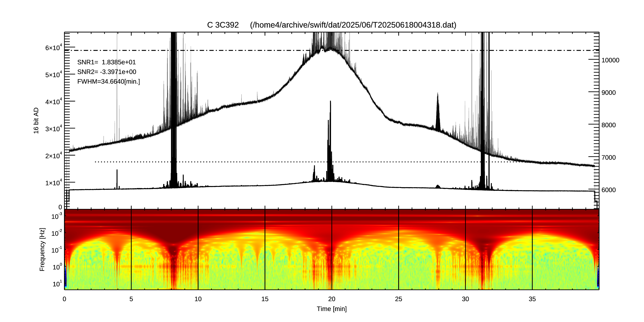Click the isolated spike near 28 minutes
The width and height of the screenshot is (644, 322).
[437, 112]
